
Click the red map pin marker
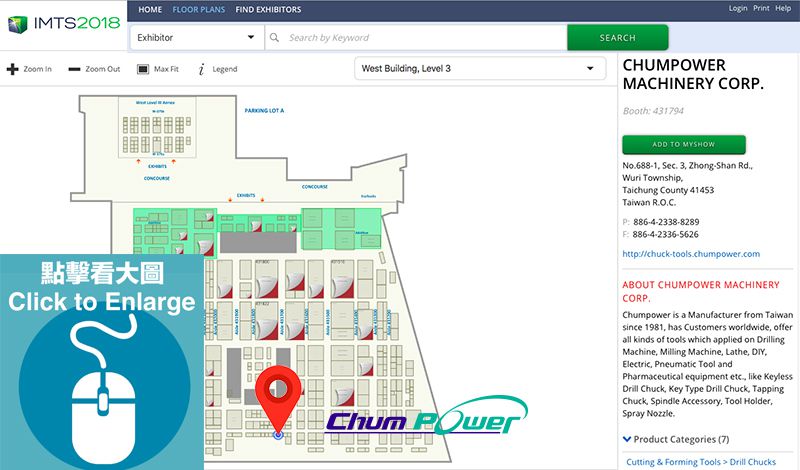point(278,399)
